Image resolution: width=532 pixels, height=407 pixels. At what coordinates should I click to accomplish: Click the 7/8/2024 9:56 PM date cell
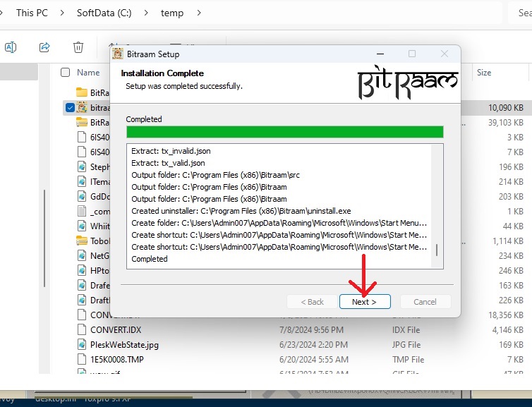pyautogui.click(x=311, y=329)
